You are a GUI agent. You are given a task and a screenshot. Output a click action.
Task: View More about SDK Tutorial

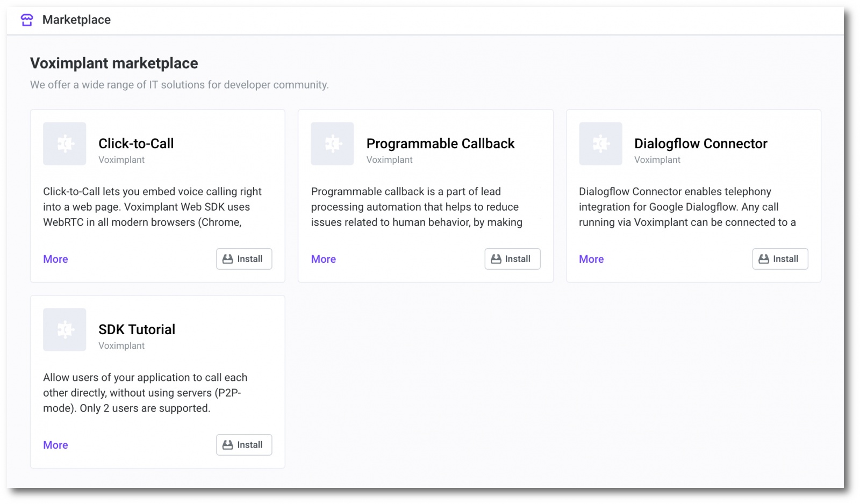click(x=55, y=445)
